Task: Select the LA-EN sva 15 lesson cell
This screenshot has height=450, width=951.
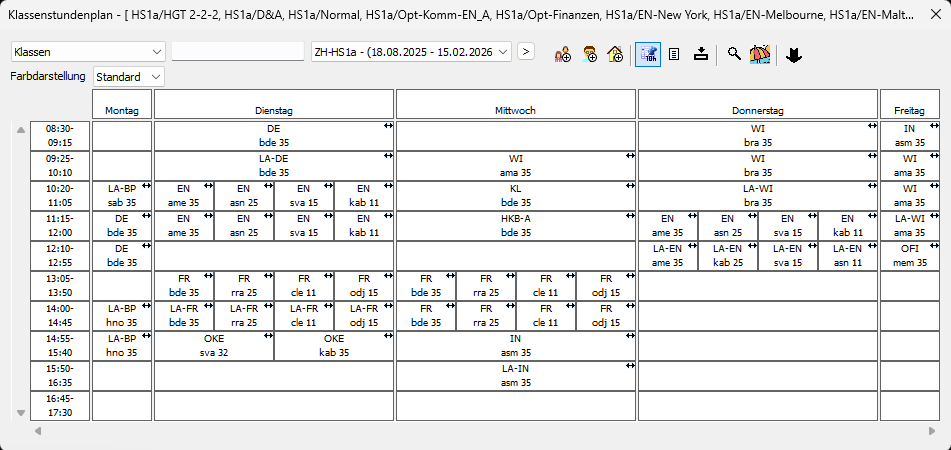Action: pos(787,255)
